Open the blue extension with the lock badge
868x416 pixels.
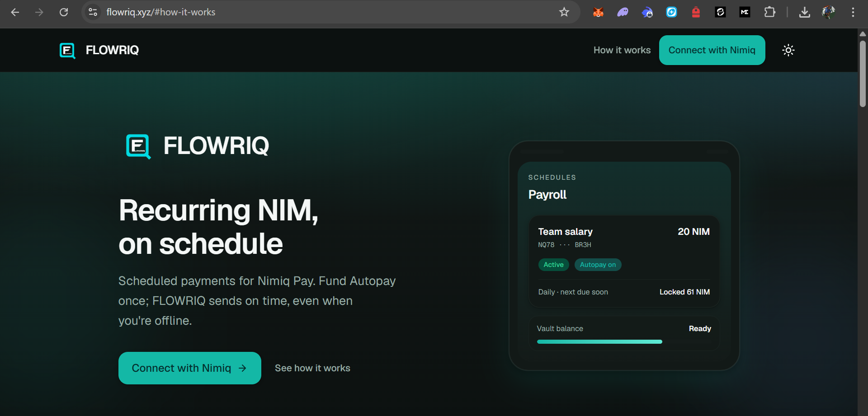(x=647, y=12)
